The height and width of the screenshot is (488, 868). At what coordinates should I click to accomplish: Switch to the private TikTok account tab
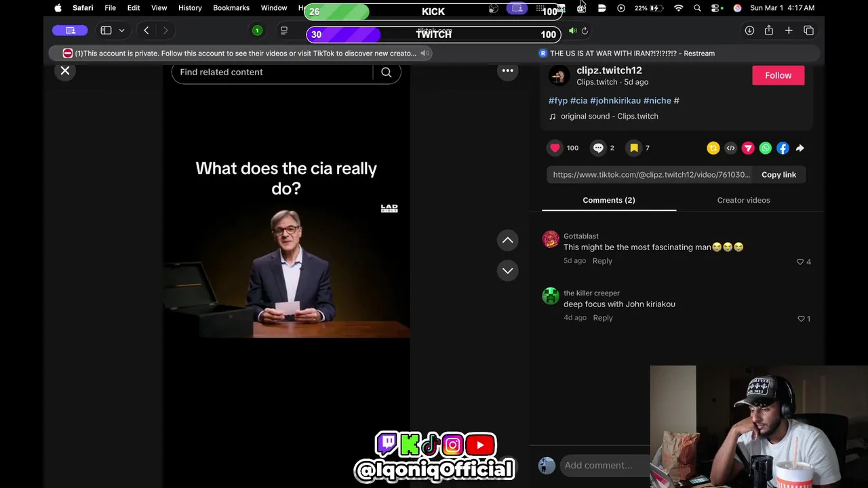(x=241, y=54)
